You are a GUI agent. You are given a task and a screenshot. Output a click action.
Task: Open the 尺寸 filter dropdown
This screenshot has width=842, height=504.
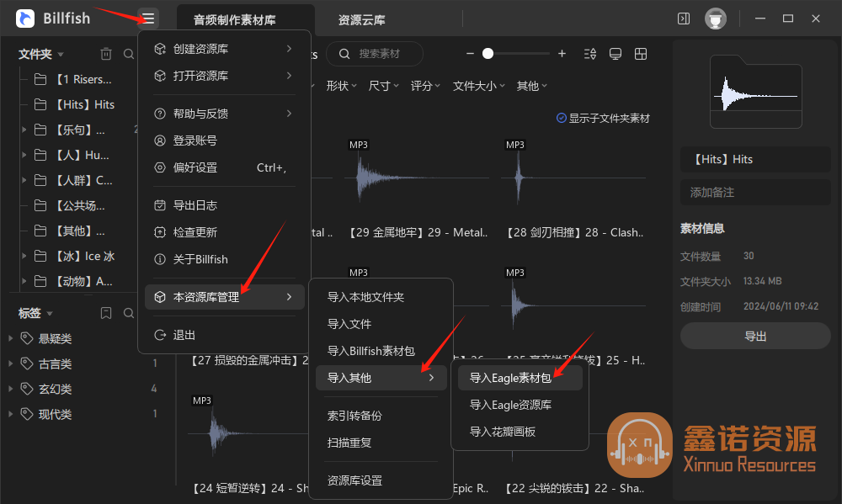point(383,86)
